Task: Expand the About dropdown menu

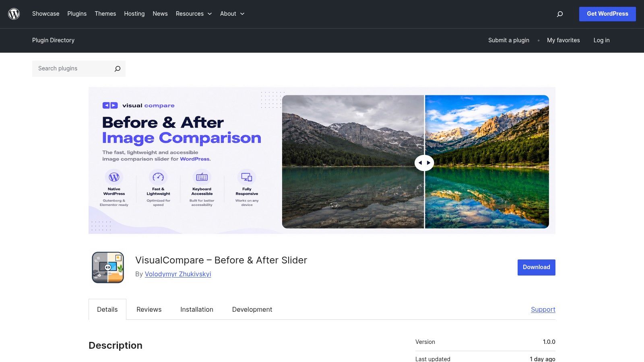Action: click(x=232, y=14)
